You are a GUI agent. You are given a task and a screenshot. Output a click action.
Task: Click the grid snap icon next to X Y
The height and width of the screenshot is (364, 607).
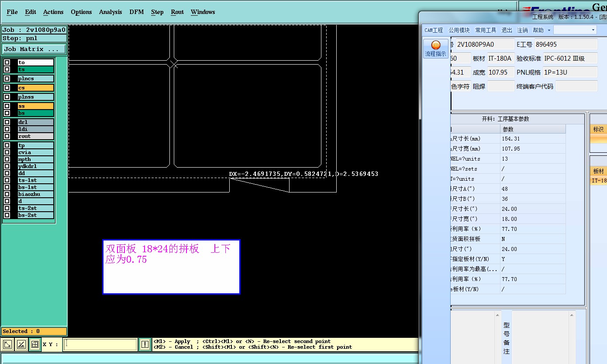35,344
